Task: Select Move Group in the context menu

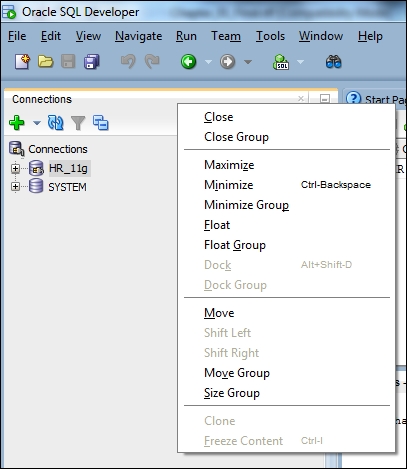Action: point(237,373)
